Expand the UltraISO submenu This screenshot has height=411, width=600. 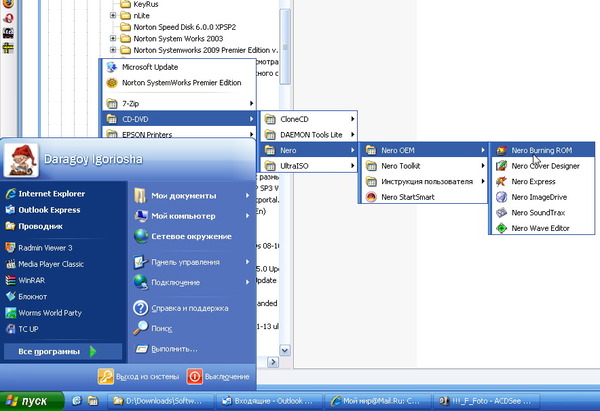309,166
